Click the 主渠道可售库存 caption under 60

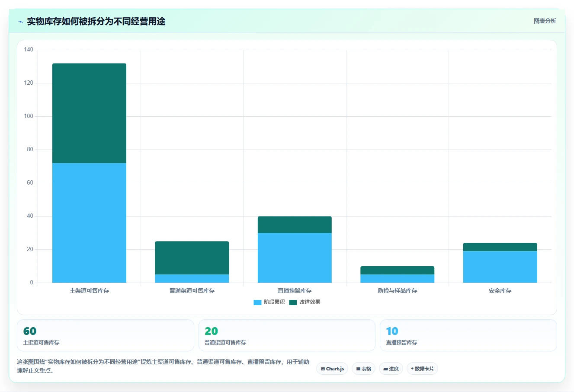(x=41, y=343)
